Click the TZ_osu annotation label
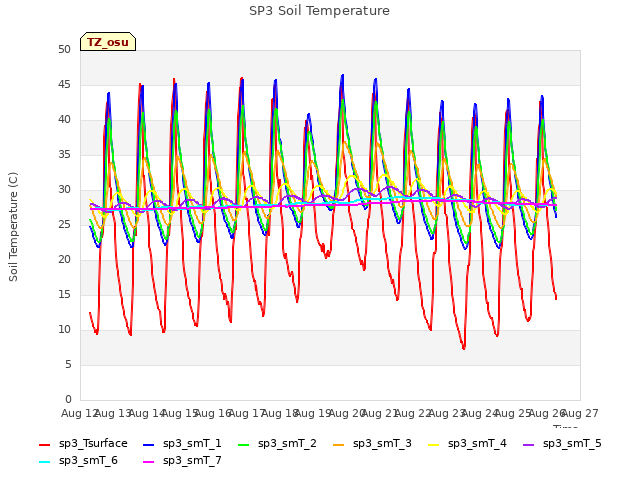The width and height of the screenshot is (640, 480). tap(108, 42)
